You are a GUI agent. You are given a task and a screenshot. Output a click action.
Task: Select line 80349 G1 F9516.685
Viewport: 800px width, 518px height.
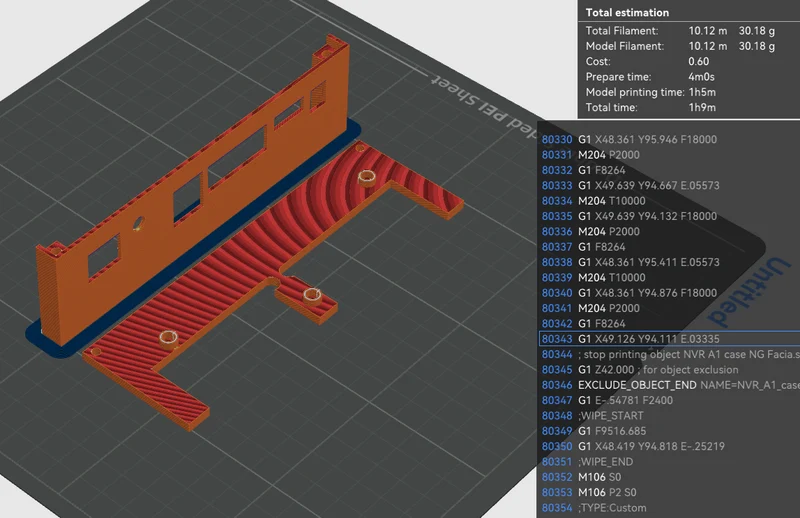[x=669, y=431]
